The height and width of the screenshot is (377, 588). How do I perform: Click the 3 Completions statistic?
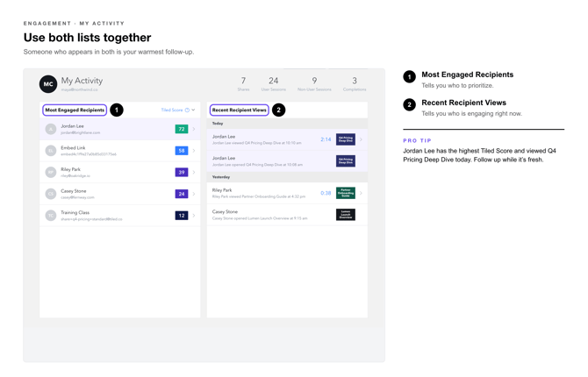tap(355, 84)
